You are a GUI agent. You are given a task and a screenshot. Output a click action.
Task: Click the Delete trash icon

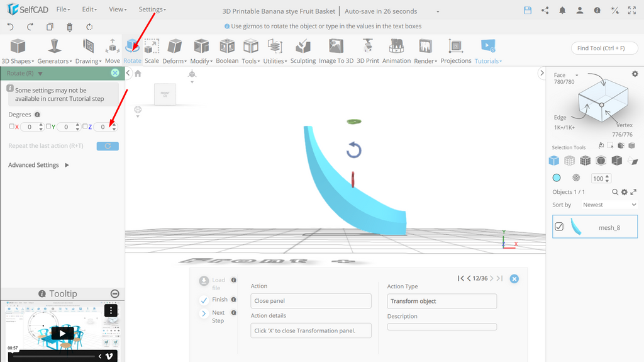tap(69, 27)
